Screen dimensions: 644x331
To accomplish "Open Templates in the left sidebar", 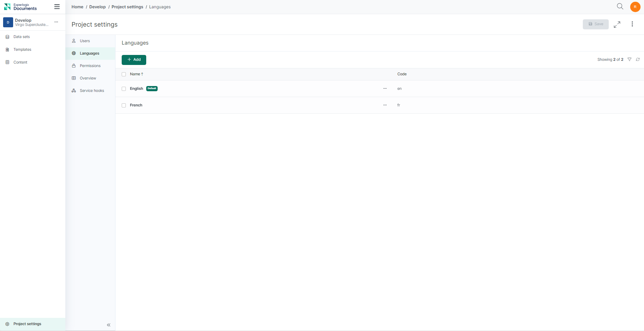I will pos(22,50).
